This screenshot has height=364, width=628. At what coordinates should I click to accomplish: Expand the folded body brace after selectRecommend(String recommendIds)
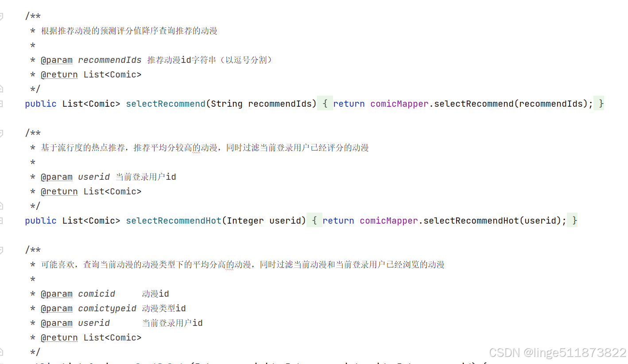coord(325,104)
